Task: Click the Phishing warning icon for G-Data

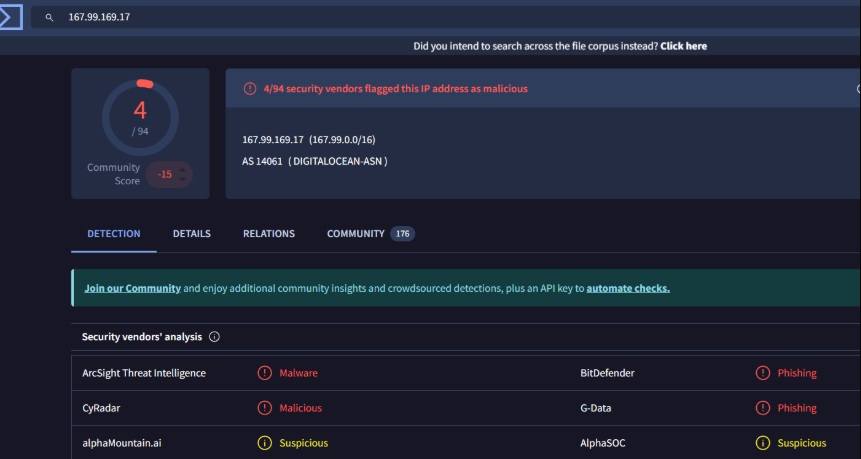Action: 763,408
